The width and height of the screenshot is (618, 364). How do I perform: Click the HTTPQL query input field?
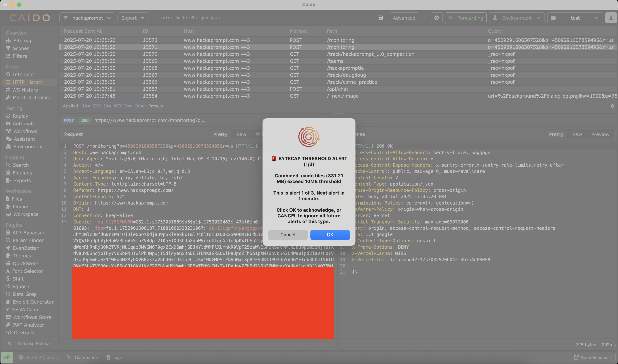click(x=267, y=18)
